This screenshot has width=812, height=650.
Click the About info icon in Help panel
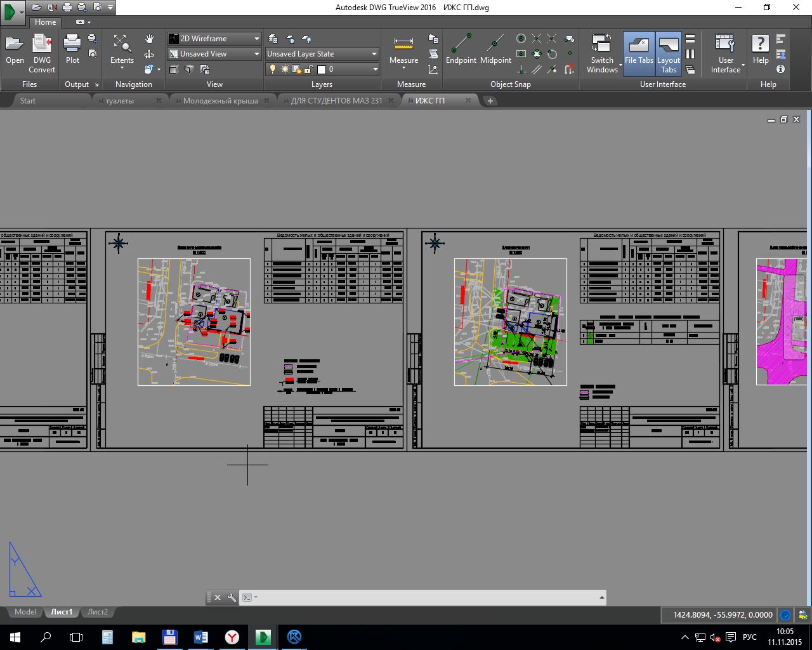point(781,69)
